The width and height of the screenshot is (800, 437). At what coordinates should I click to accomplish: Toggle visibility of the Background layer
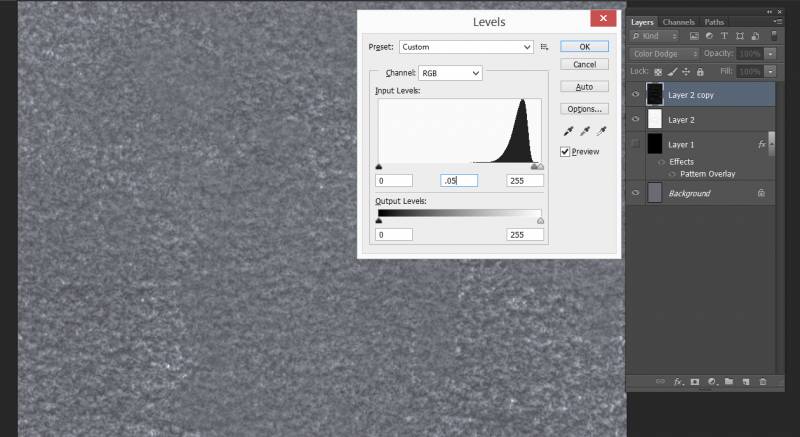636,193
